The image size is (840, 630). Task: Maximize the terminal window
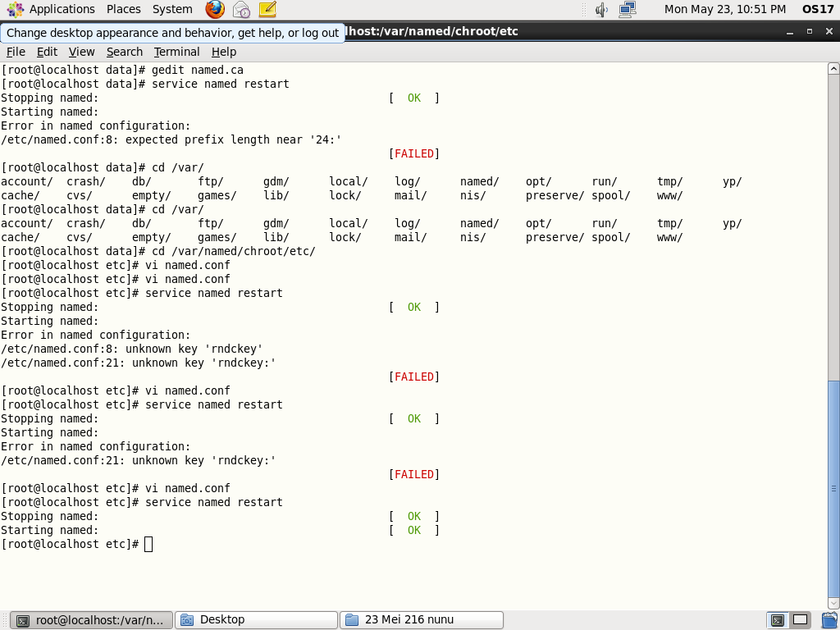(x=810, y=32)
